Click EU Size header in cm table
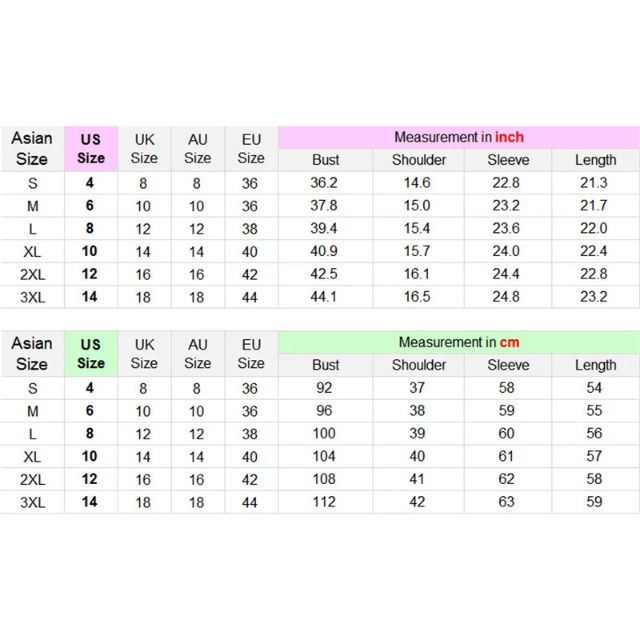 (251, 354)
